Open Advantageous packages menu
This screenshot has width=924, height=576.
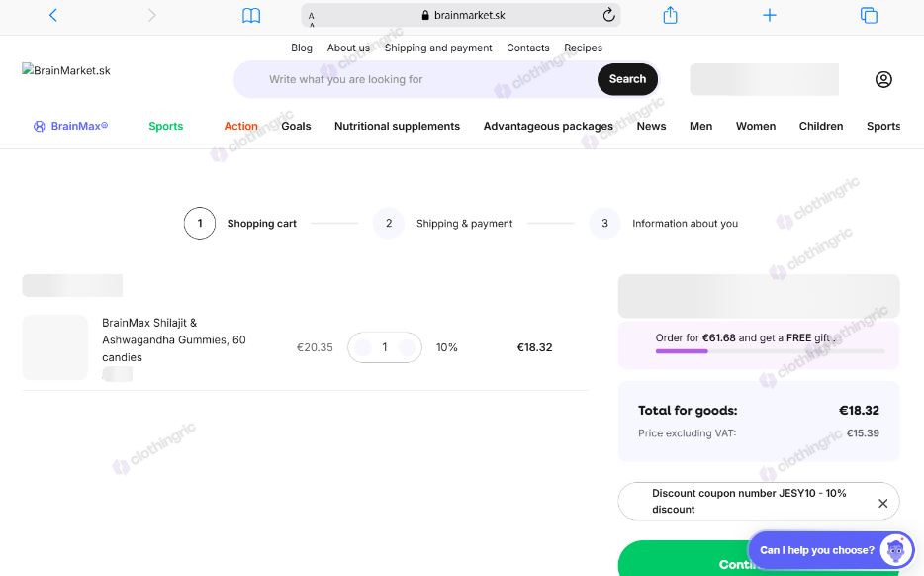[548, 126]
